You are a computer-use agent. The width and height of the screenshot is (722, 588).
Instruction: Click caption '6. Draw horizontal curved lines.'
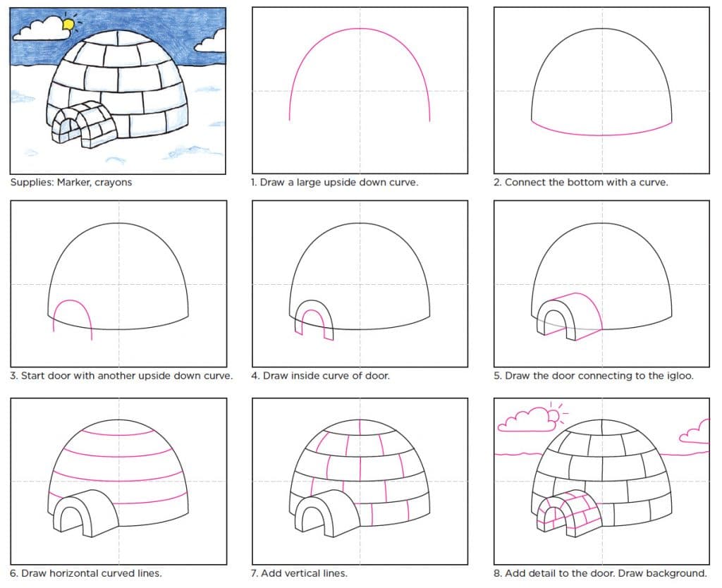85,573
